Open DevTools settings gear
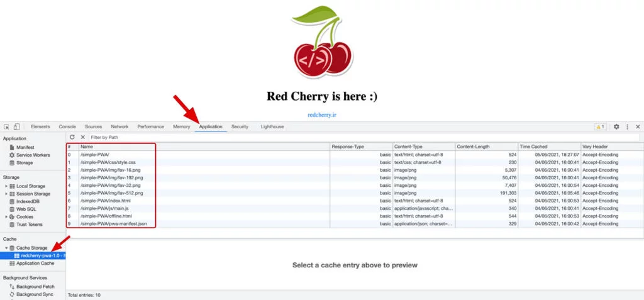644x300 pixels. (x=616, y=127)
